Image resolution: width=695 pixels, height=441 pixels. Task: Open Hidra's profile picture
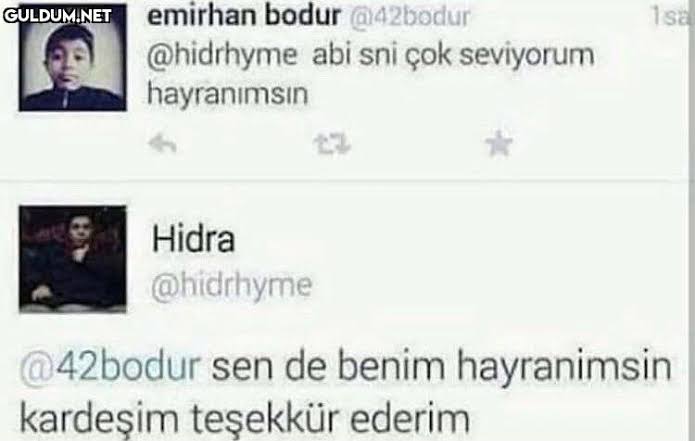point(73,259)
